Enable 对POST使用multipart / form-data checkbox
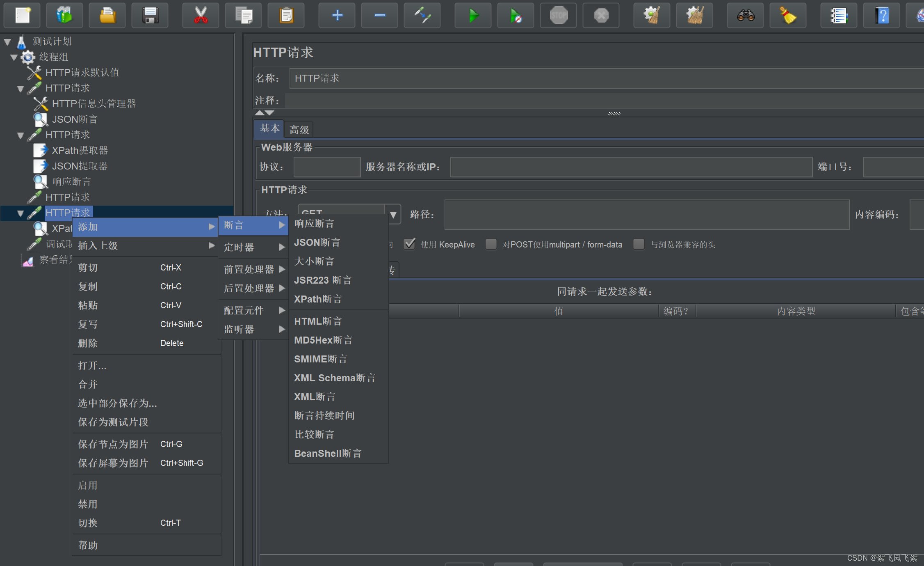This screenshot has width=924, height=566. [491, 244]
